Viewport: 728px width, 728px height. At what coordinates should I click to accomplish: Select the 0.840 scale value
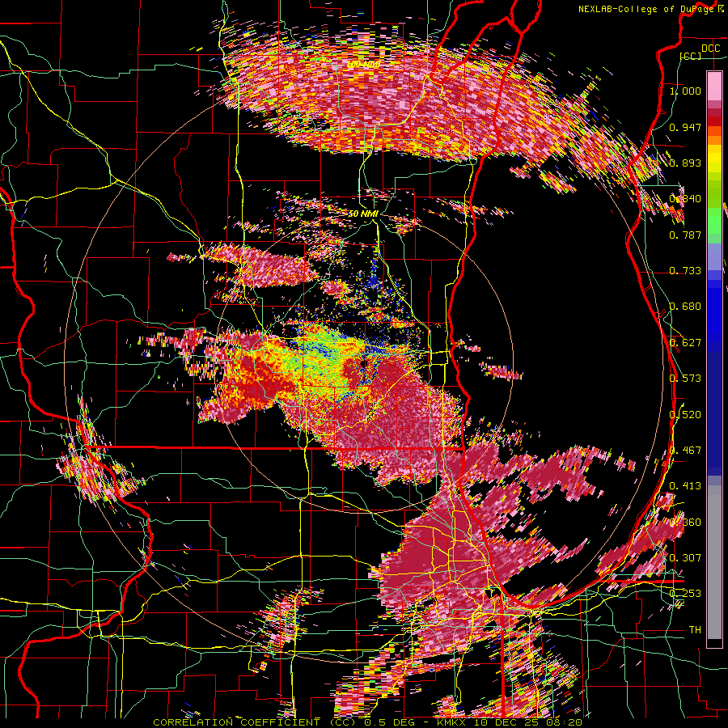pyautogui.click(x=685, y=199)
